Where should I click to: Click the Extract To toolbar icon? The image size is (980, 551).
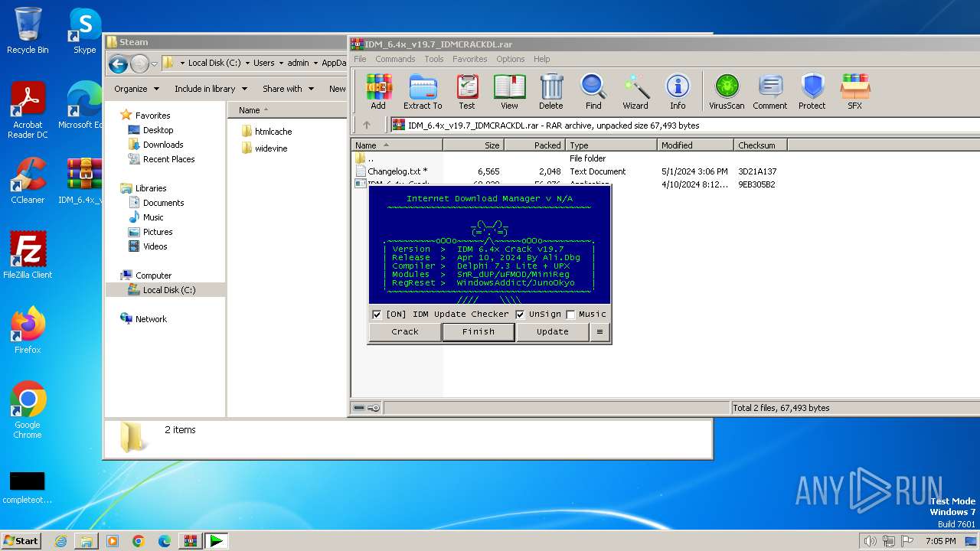point(423,92)
